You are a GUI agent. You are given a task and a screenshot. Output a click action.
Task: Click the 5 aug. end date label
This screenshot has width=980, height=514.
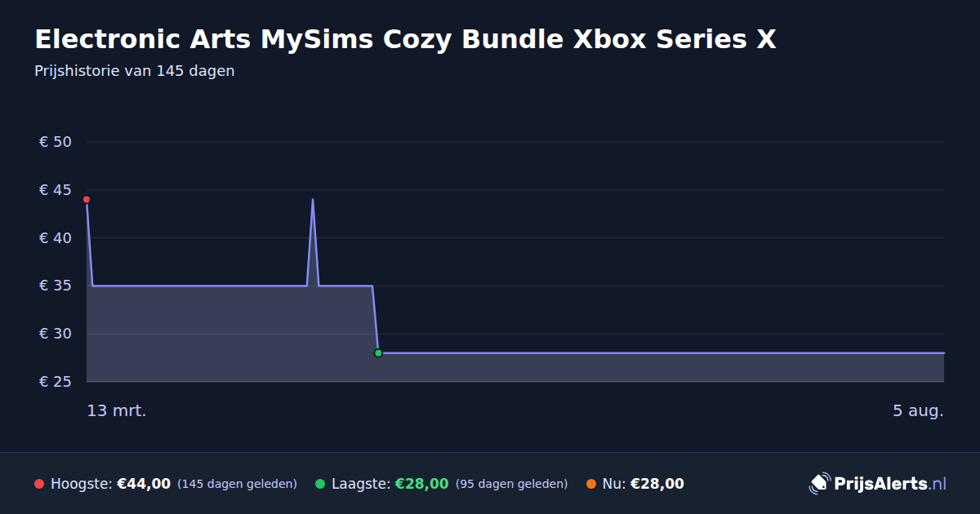918,411
